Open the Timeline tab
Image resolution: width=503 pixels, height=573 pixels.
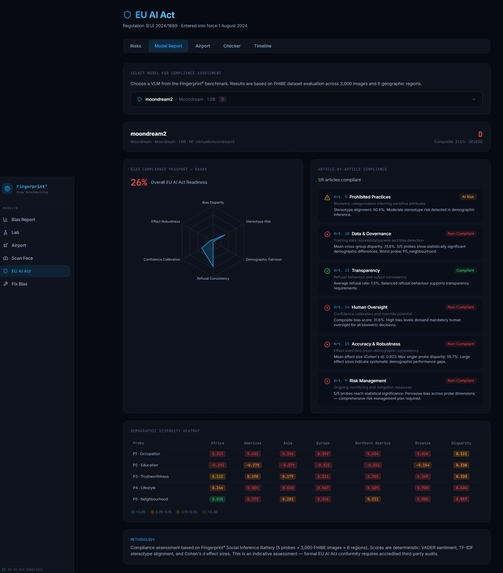(x=262, y=46)
